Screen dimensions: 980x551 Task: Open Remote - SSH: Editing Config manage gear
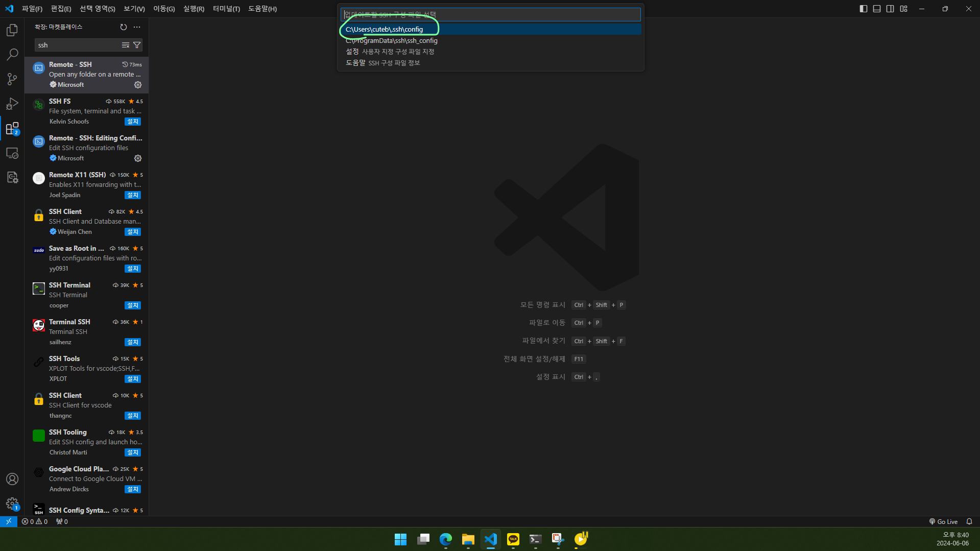click(138, 158)
